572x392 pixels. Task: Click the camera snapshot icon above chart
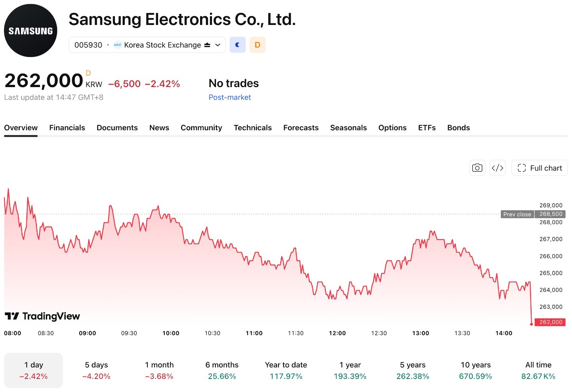tap(477, 168)
